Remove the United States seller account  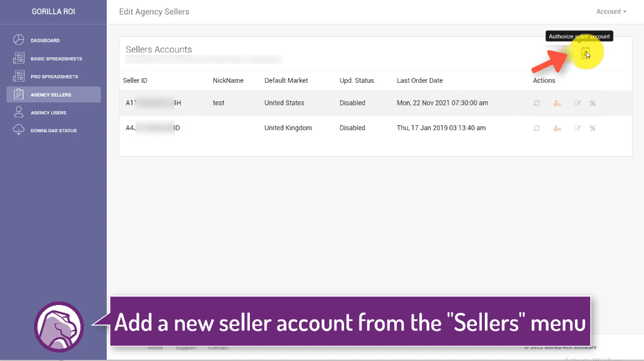point(557,103)
